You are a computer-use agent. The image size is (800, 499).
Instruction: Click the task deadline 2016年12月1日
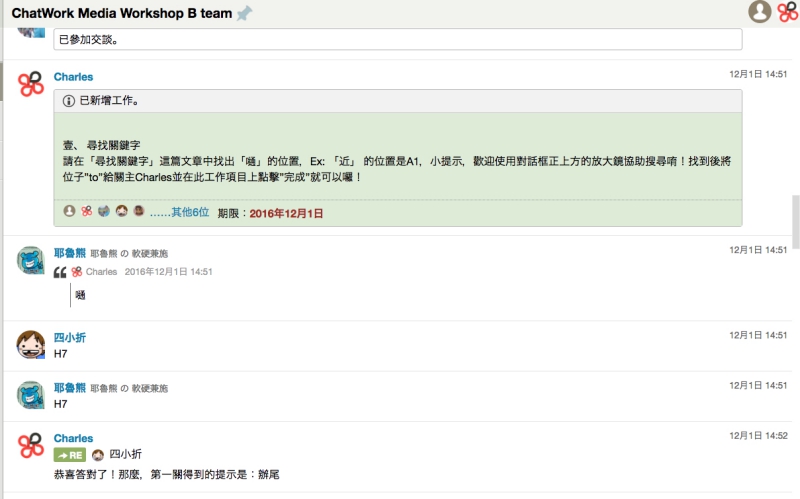[286, 213]
